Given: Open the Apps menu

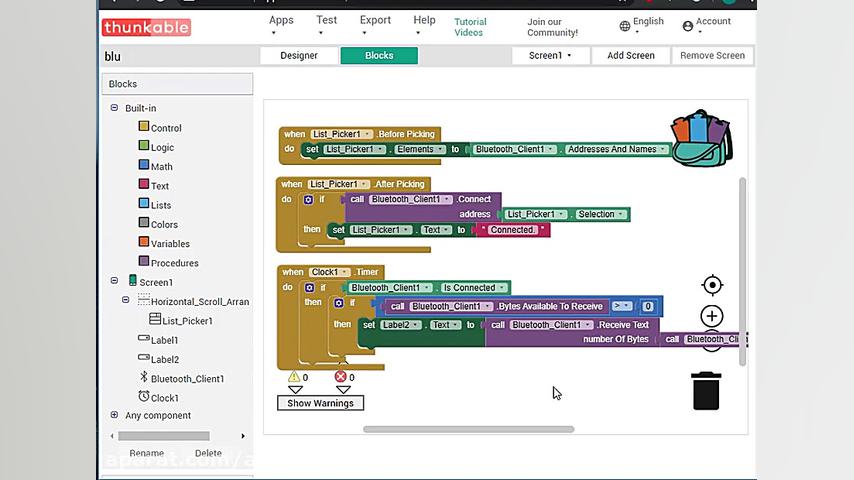Looking at the screenshot, I should (x=281, y=25).
